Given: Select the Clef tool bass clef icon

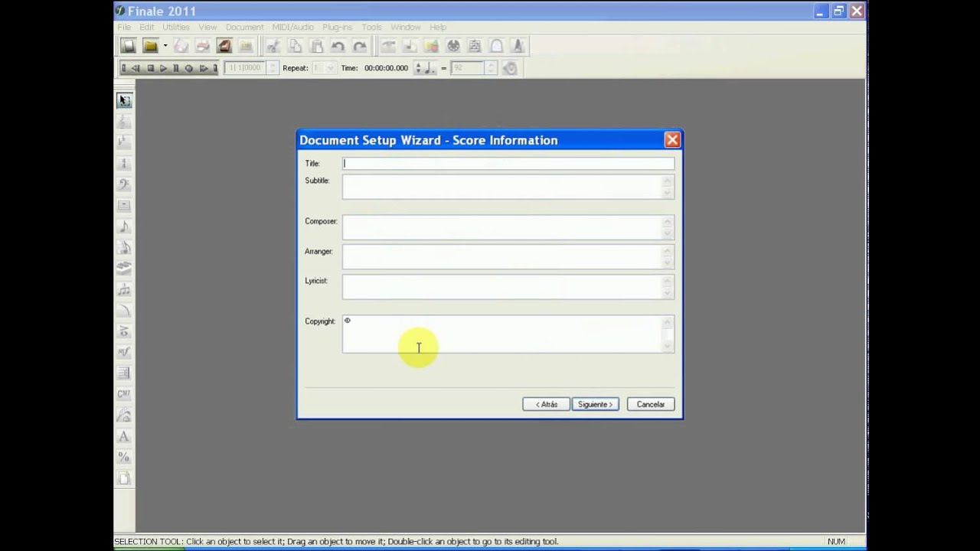Looking at the screenshot, I should click(x=124, y=184).
